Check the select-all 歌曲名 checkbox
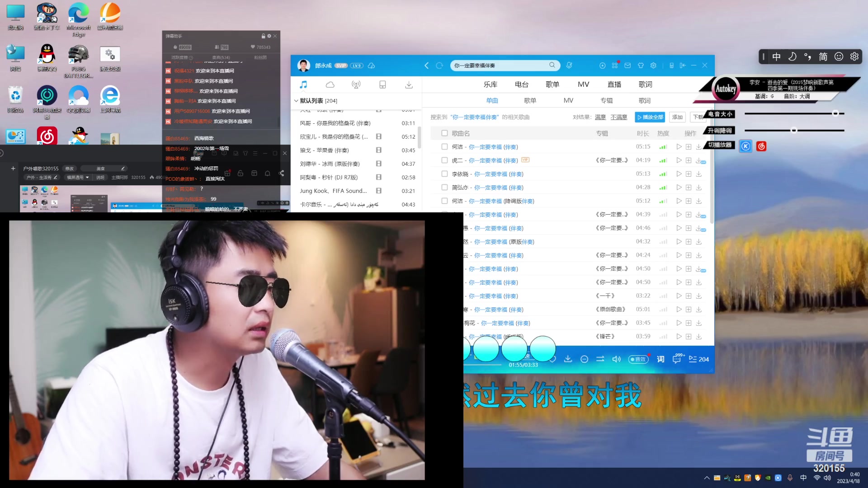The width and height of the screenshot is (868, 488). pos(444,133)
